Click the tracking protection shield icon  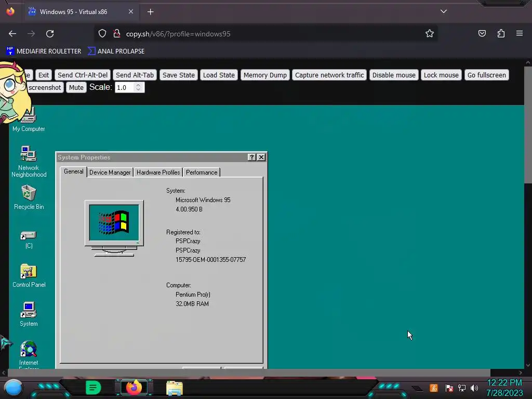pyautogui.click(x=102, y=34)
